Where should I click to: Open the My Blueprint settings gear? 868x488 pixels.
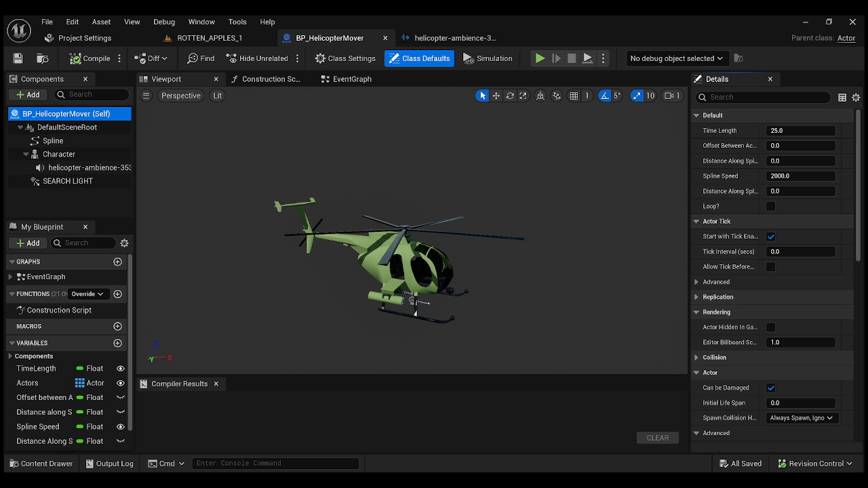tap(124, 243)
